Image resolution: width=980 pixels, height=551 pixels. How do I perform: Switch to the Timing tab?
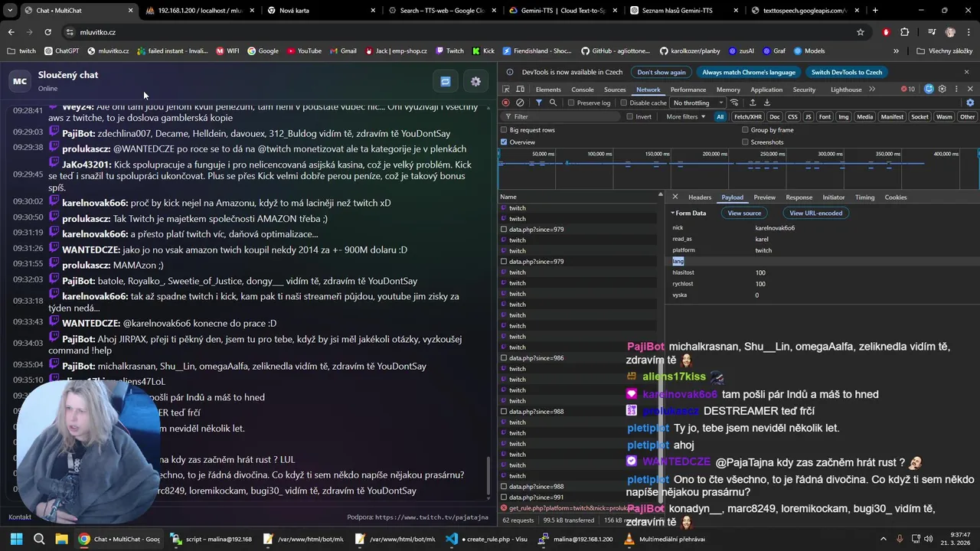(865, 197)
